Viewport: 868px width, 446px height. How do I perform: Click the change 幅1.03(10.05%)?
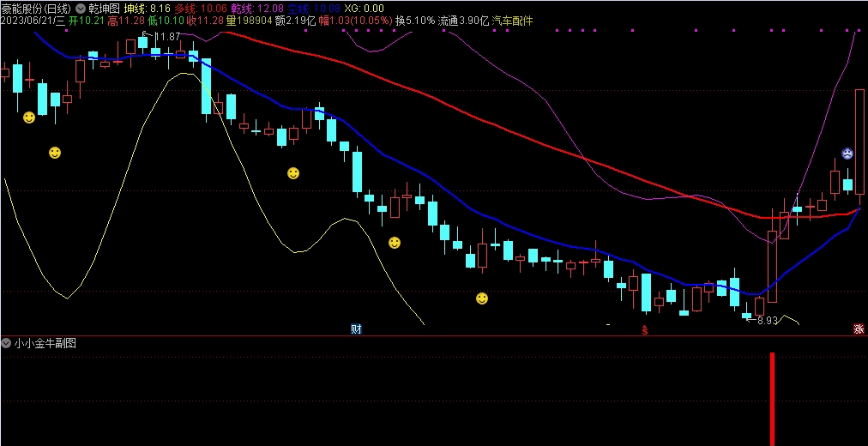coord(355,21)
